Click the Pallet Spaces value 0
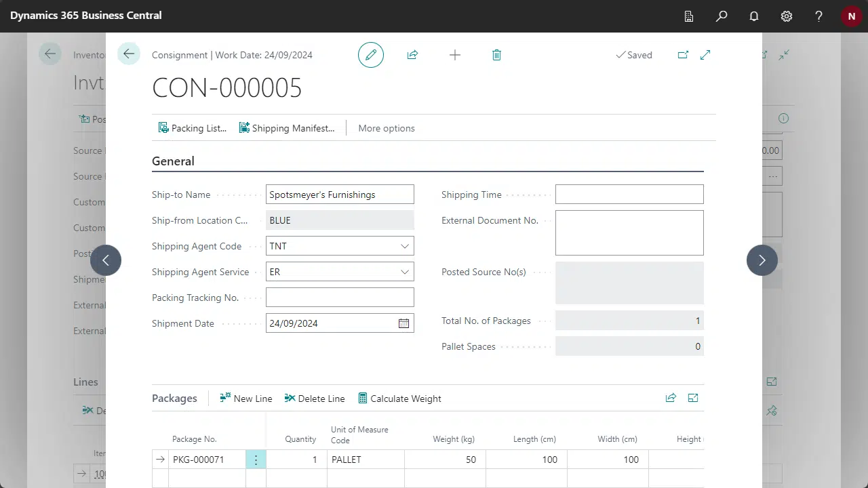The height and width of the screenshot is (488, 868). point(629,346)
